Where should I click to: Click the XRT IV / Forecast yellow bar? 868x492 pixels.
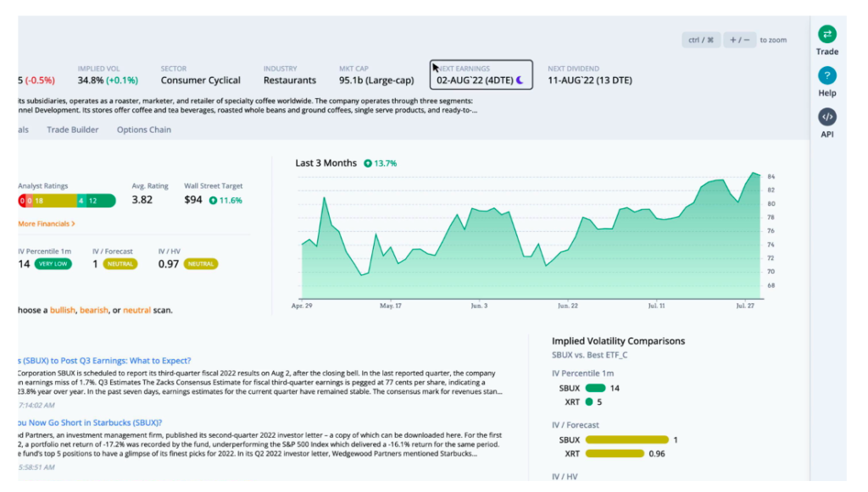coord(615,454)
